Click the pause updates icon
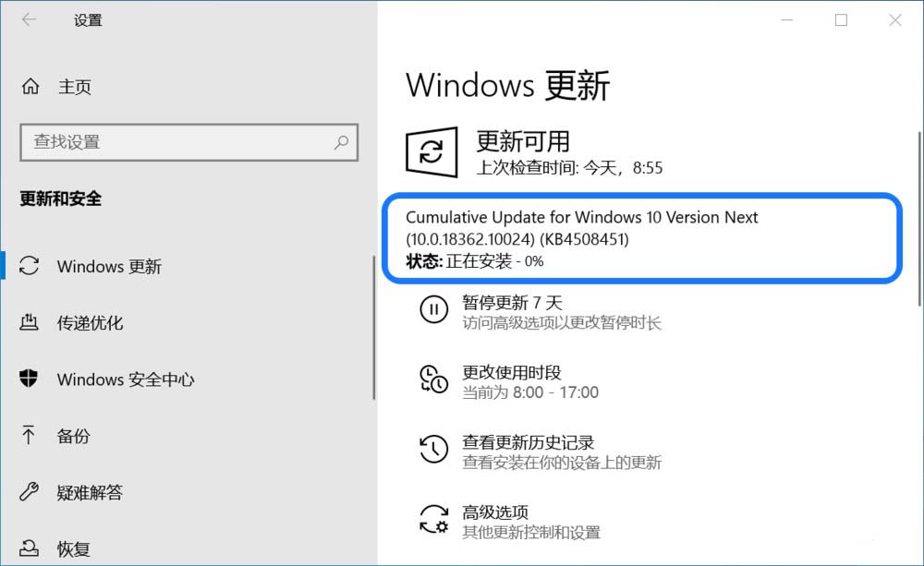 pyautogui.click(x=433, y=310)
